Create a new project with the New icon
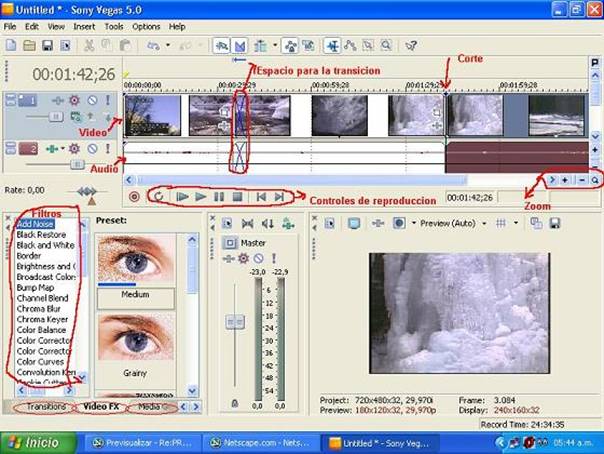The height and width of the screenshot is (454, 604). (11, 46)
